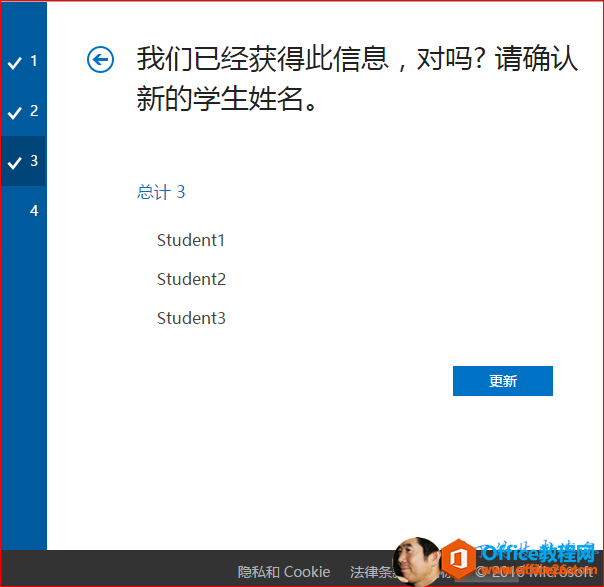Open the 隐私和 Cookie link
The image size is (604, 587).
[x=284, y=572]
